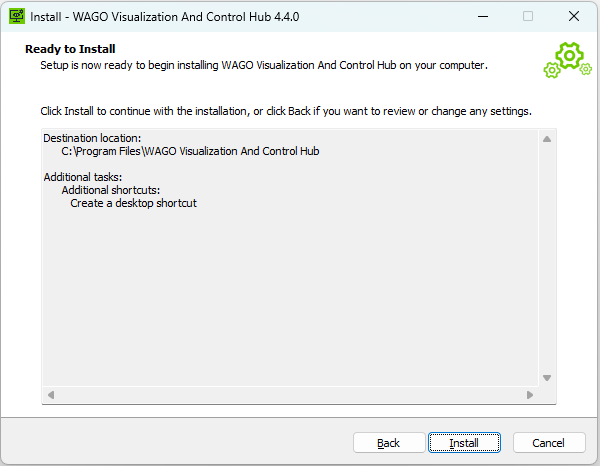The image size is (600, 466).
Task: Click the 'Additional tasks:' line
Action: click(83, 177)
